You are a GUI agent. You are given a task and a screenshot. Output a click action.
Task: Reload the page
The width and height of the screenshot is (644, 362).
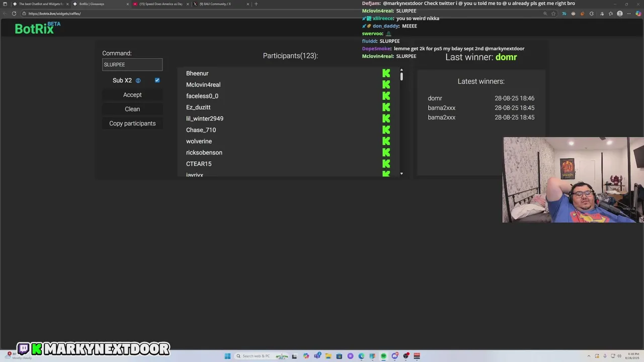14,14
